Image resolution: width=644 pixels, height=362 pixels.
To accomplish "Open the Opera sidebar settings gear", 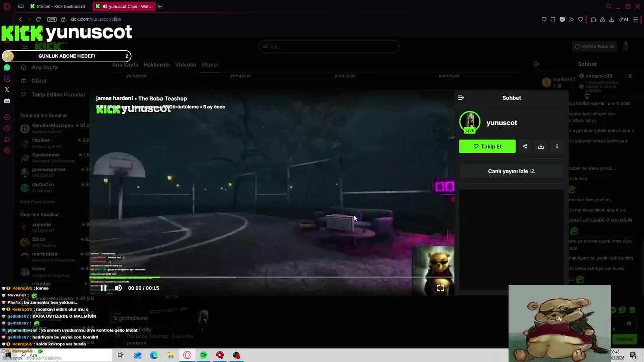I will (x=7, y=150).
